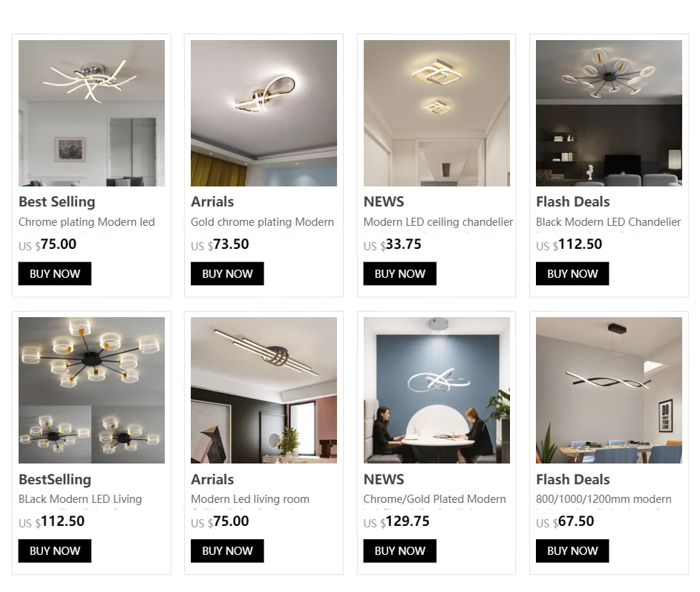Viewport: 700px width, 592px height.
Task: Open the swirl pendant over meeting table image
Action: pyautogui.click(x=436, y=390)
